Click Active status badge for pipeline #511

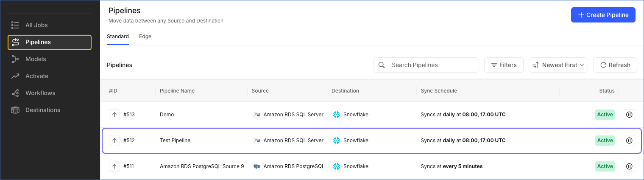605,166
